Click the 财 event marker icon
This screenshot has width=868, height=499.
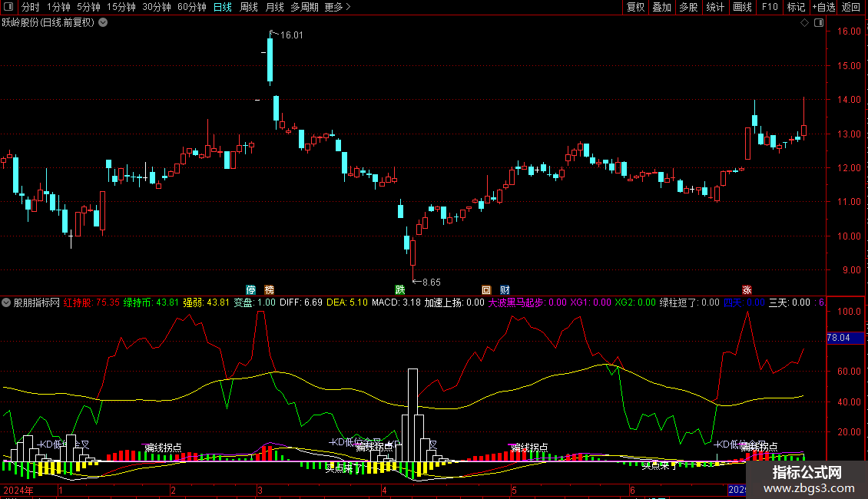coord(505,290)
